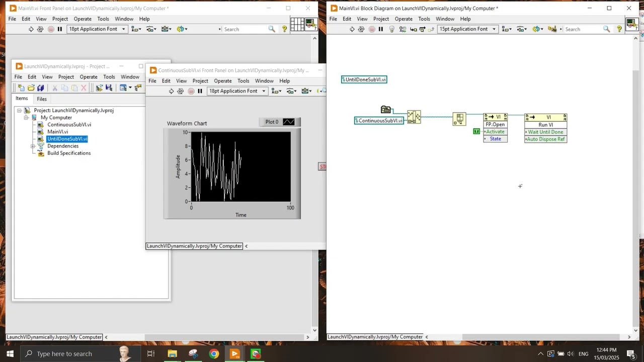
Task: Open Edit menu in Project Explorer window
Action: [32, 77]
